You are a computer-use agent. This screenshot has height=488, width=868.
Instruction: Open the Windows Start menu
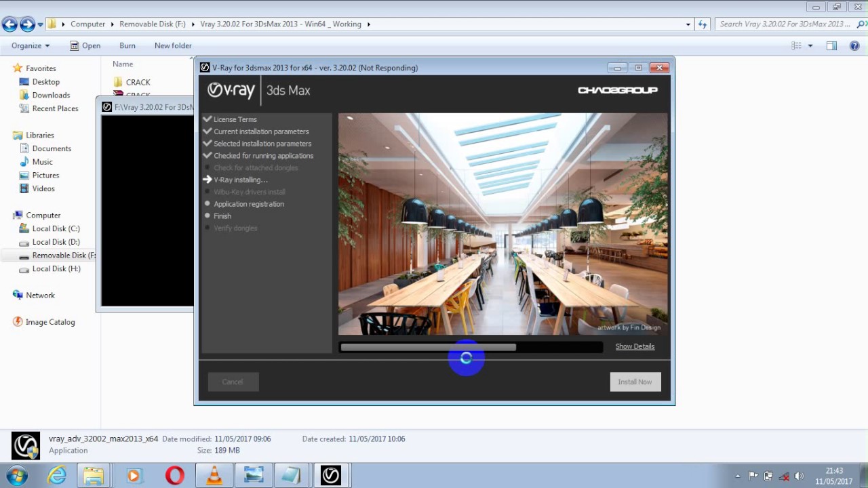pos(16,476)
